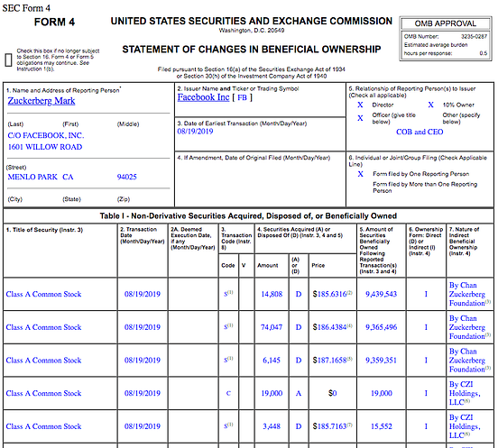
Task: Click the transaction code C cell
Action: pyautogui.click(x=228, y=393)
